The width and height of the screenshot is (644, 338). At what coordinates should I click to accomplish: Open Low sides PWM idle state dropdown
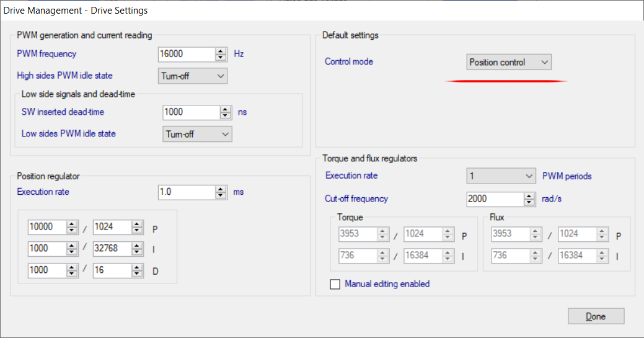(x=197, y=134)
